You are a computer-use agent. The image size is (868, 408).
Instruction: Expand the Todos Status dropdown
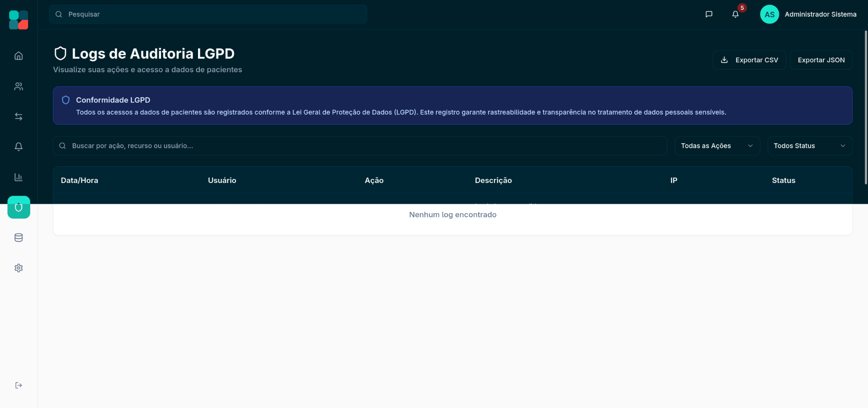(x=810, y=146)
